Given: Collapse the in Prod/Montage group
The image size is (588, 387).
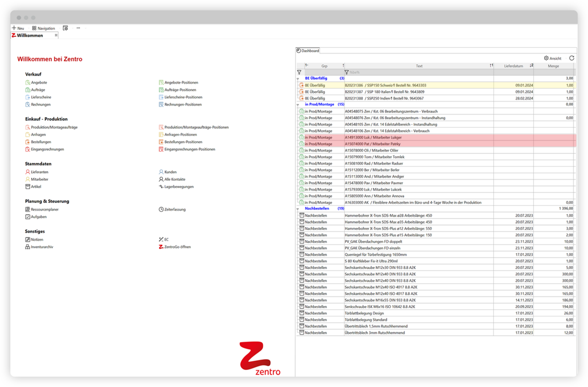Looking at the screenshot, I should click(298, 105).
